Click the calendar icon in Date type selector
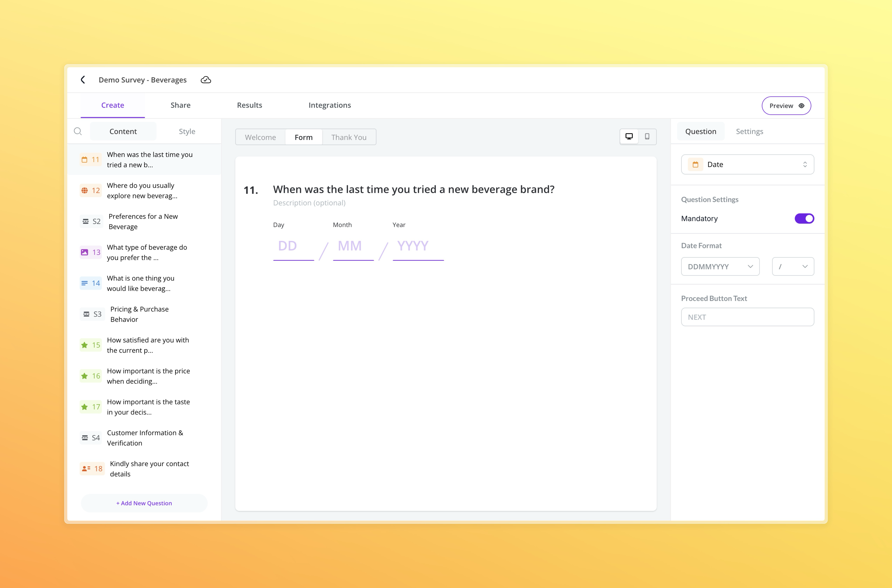Viewport: 892px width, 588px height. pos(695,164)
